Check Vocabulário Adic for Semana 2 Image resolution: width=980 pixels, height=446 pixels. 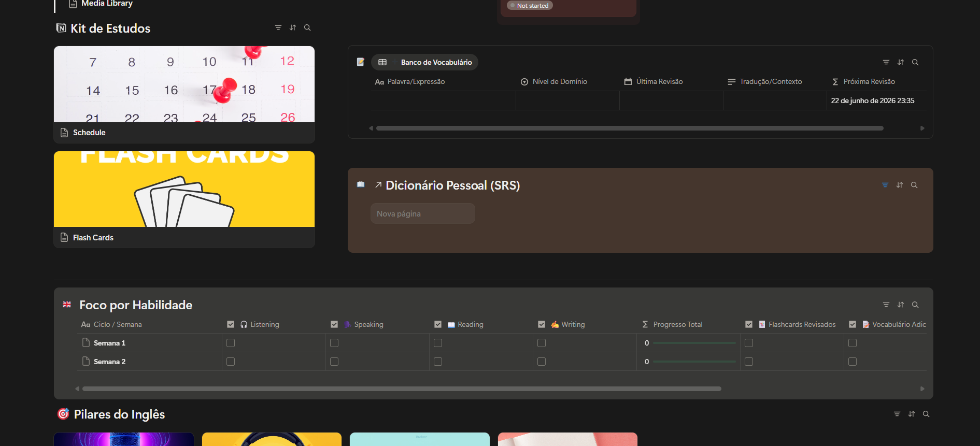click(x=853, y=362)
